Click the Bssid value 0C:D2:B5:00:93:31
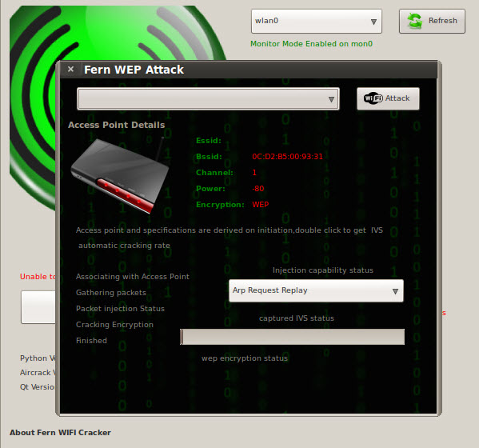This screenshot has width=479, height=448. pyautogui.click(x=287, y=157)
